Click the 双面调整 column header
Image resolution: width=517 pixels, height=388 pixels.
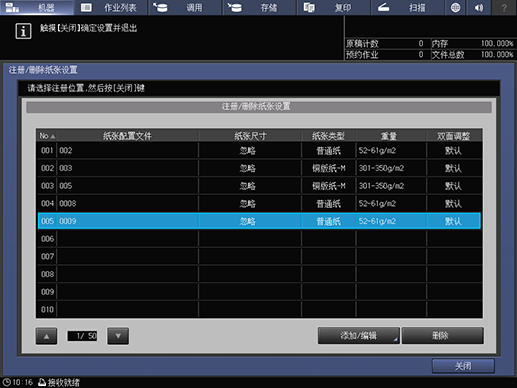454,136
